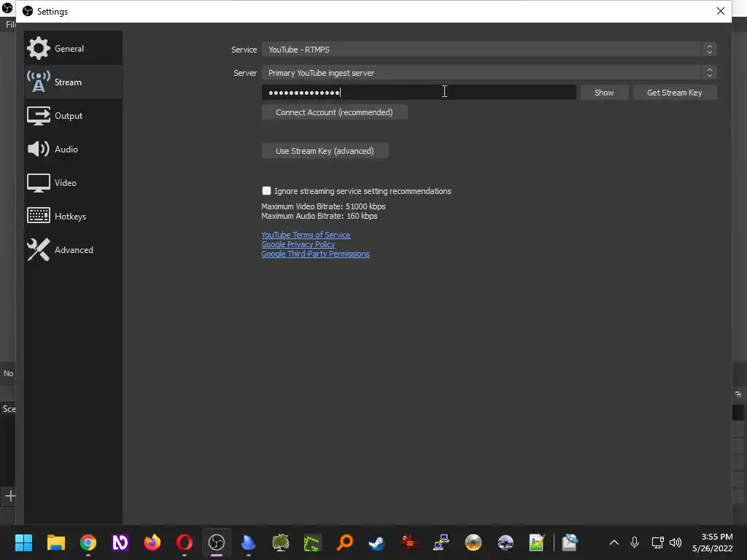
Task: Open the Google Privacy Policy link
Action: (x=298, y=244)
